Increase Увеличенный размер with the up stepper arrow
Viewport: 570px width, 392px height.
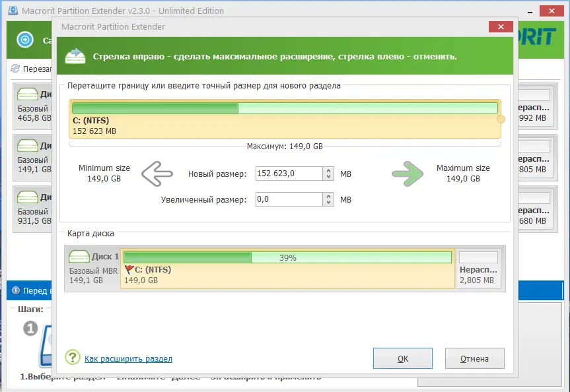point(328,196)
